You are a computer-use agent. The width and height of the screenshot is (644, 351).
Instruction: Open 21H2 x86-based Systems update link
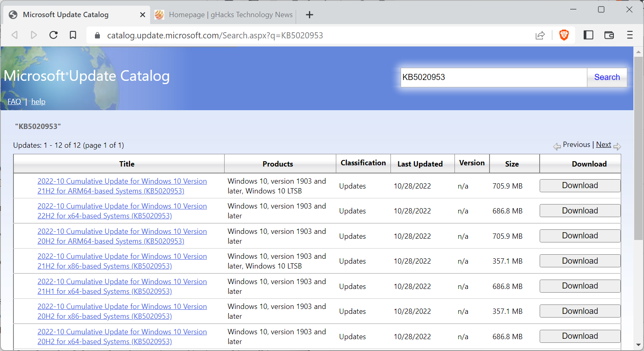tap(122, 261)
